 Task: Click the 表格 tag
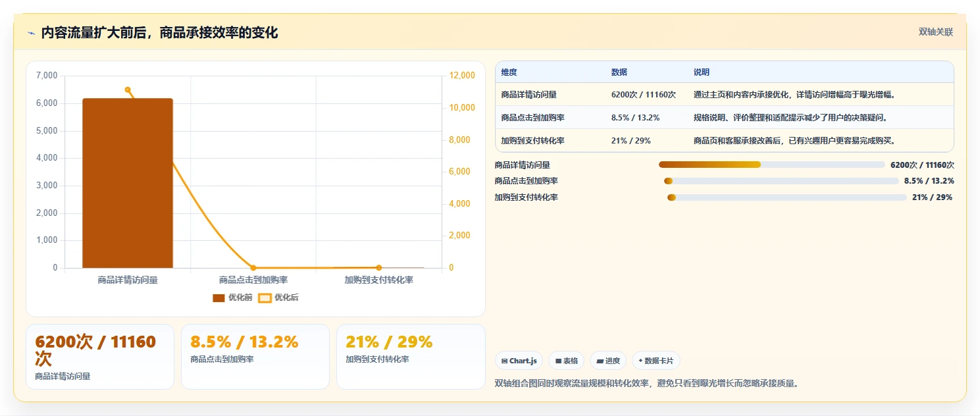click(566, 361)
